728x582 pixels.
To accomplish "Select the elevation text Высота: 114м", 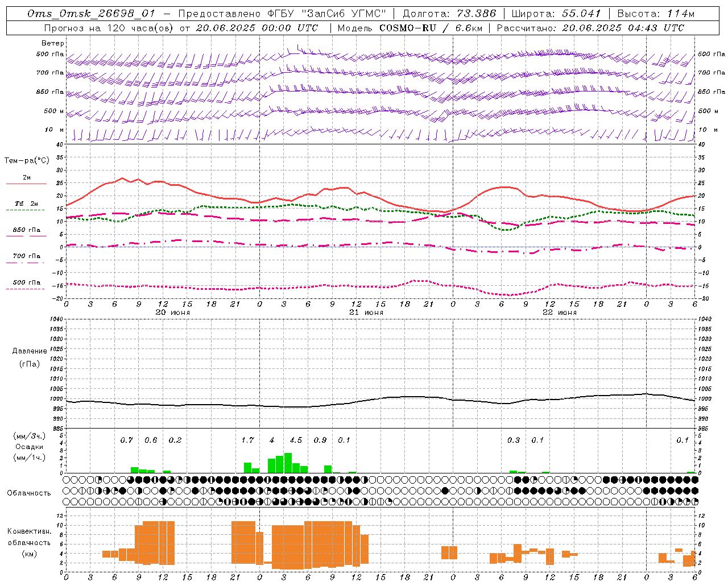I will point(656,14).
